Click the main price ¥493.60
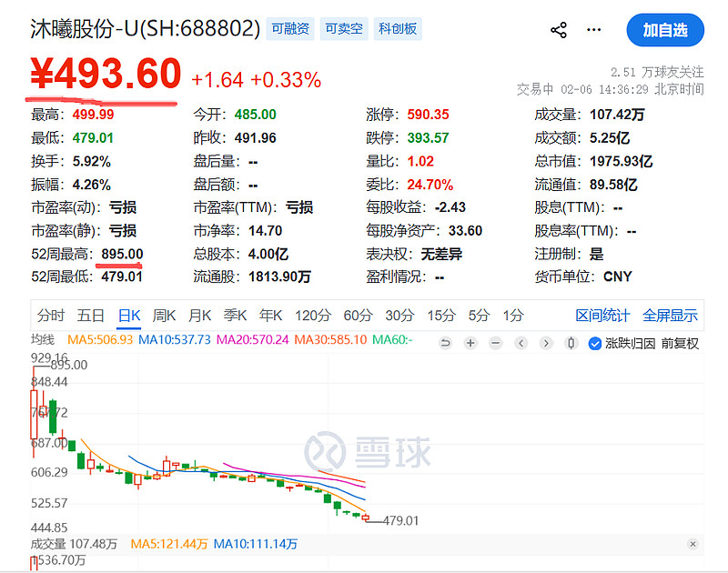This screenshot has height=573, width=728. (106, 73)
